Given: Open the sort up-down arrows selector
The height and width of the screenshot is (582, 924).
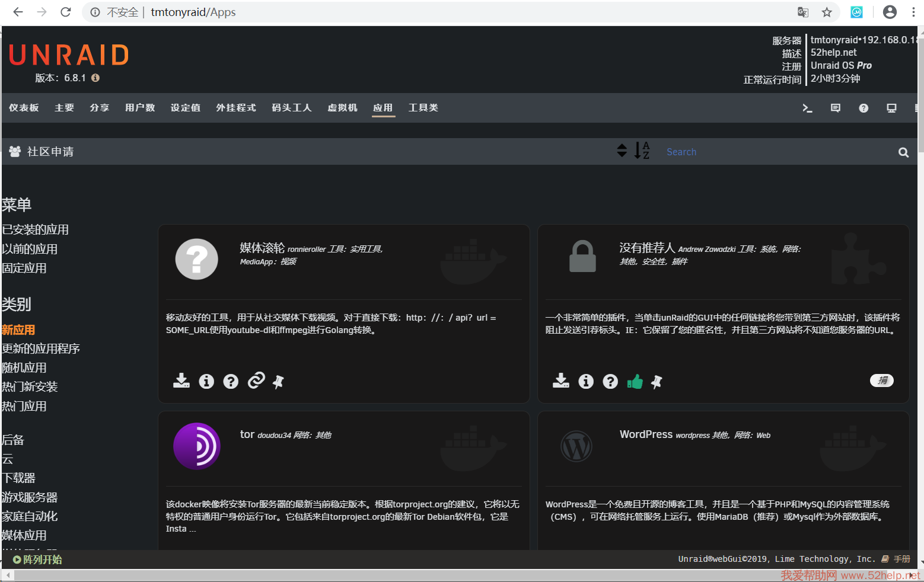Looking at the screenshot, I should (622, 151).
